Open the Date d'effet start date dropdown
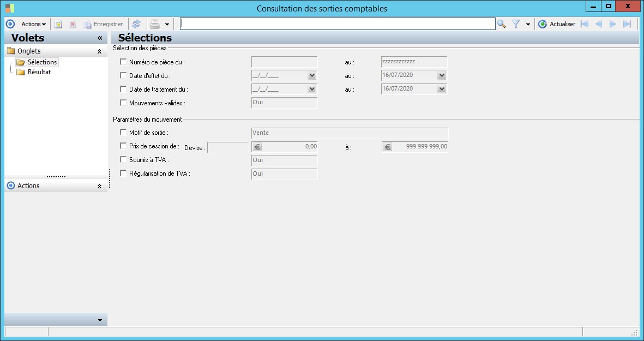Image resolution: width=644 pixels, height=341 pixels. (312, 76)
